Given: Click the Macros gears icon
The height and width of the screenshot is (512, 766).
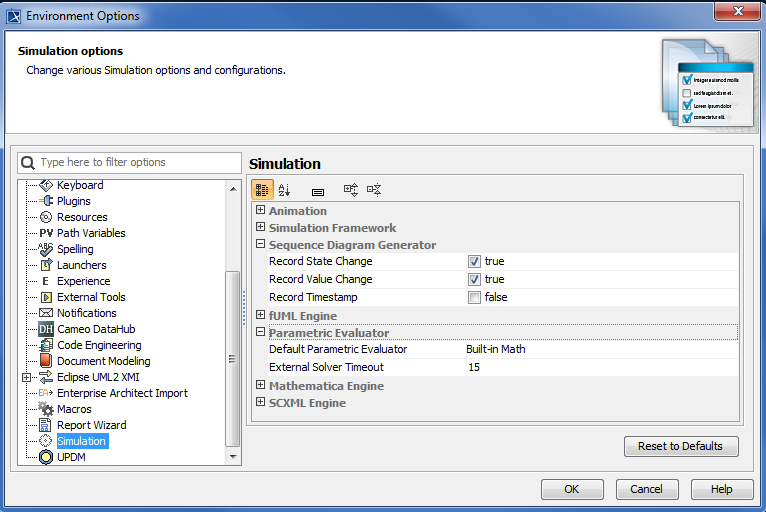Looking at the screenshot, I should tap(46, 409).
